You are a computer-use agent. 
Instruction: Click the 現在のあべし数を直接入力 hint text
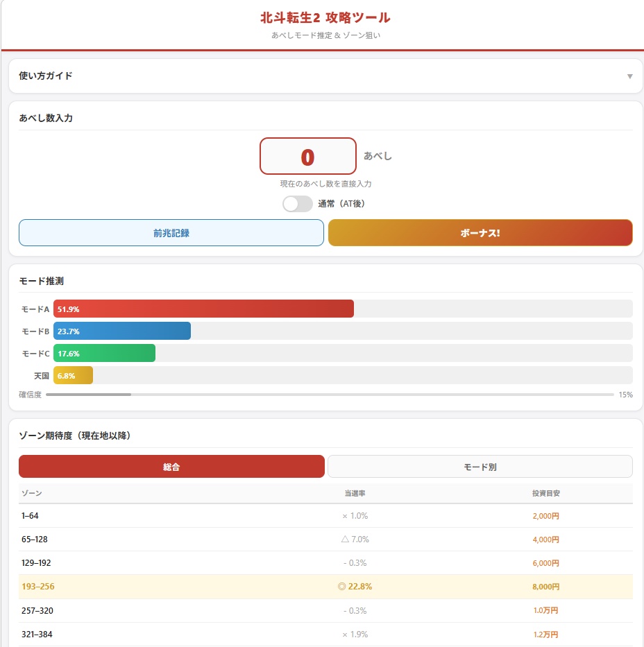coord(325,184)
